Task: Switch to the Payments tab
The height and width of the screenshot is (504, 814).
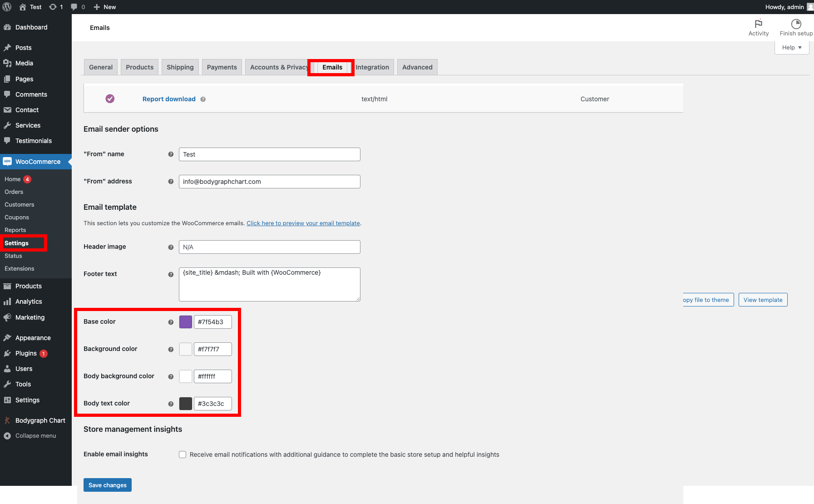Action: pos(222,67)
